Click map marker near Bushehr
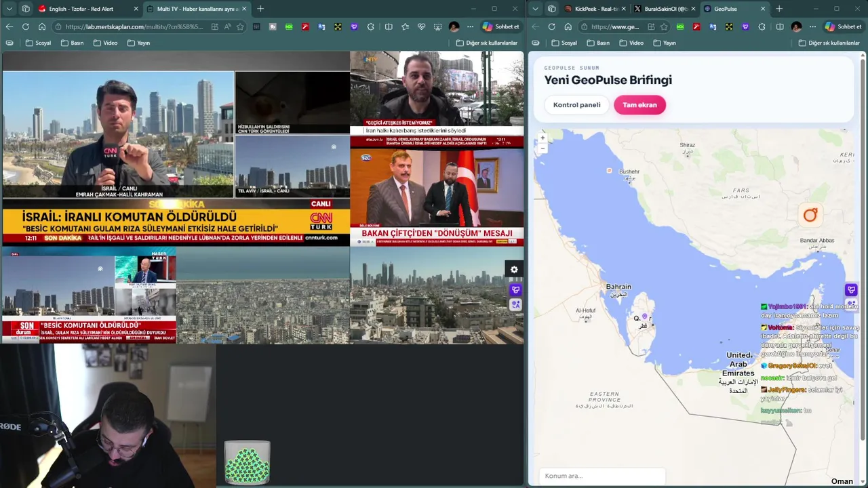868x488 pixels. point(609,171)
